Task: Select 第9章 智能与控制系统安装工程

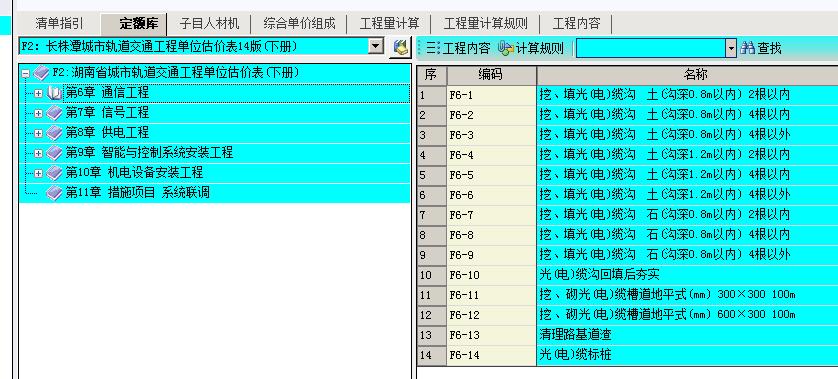Action: click(149, 153)
